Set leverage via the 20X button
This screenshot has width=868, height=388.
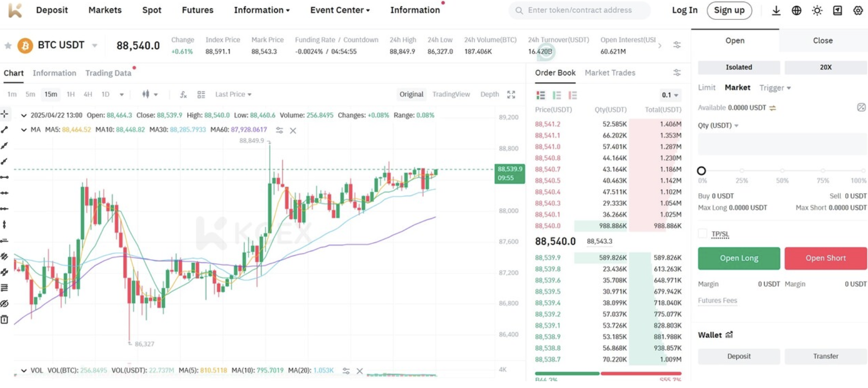point(825,67)
